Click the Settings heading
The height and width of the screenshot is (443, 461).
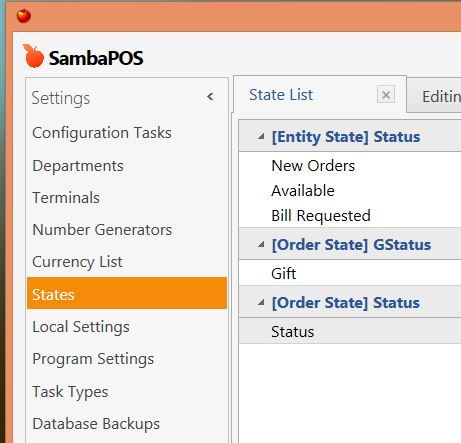click(61, 98)
